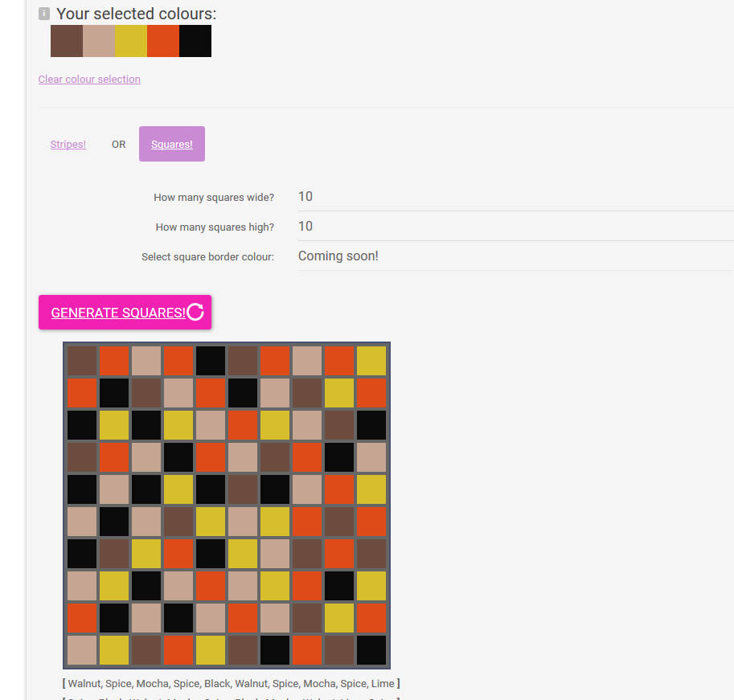Switch to the Stripes! tab

click(x=68, y=145)
